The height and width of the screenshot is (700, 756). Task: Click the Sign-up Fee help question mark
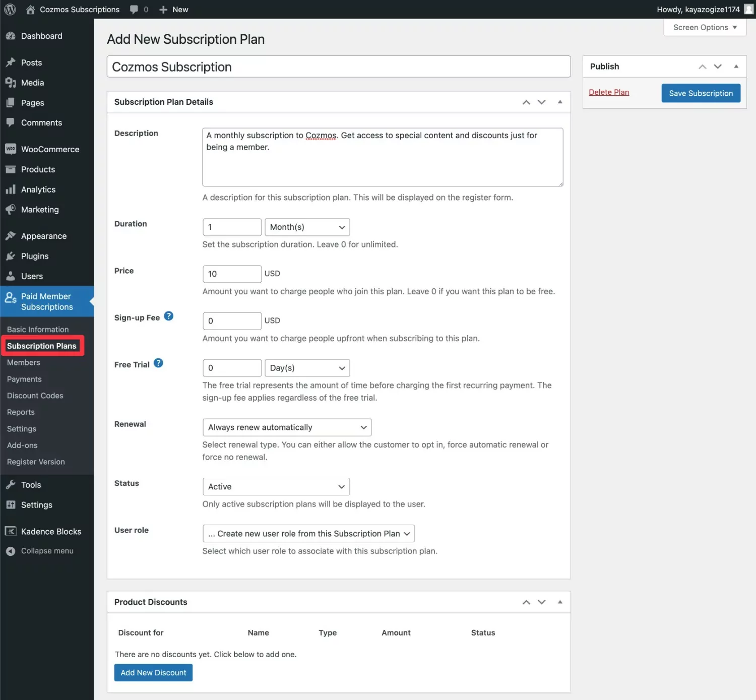point(169,316)
